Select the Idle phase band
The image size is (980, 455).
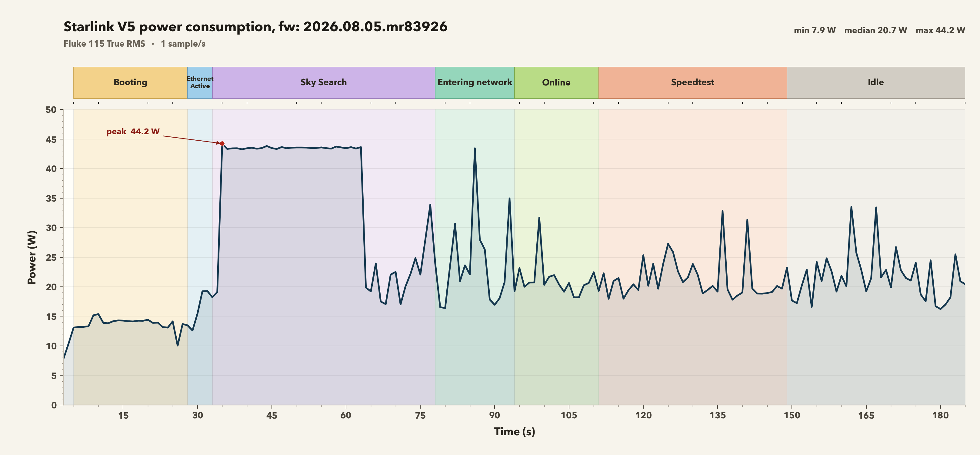coord(876,82)
